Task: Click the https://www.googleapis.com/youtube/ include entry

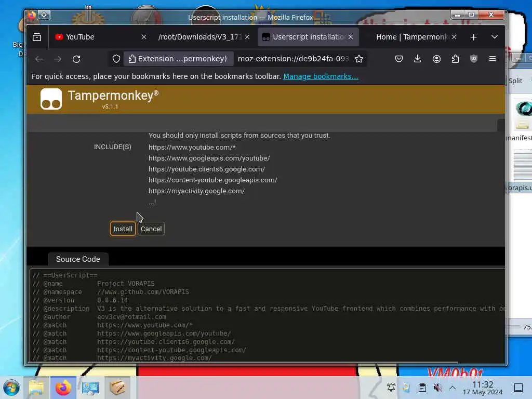Action: point(209,158)
